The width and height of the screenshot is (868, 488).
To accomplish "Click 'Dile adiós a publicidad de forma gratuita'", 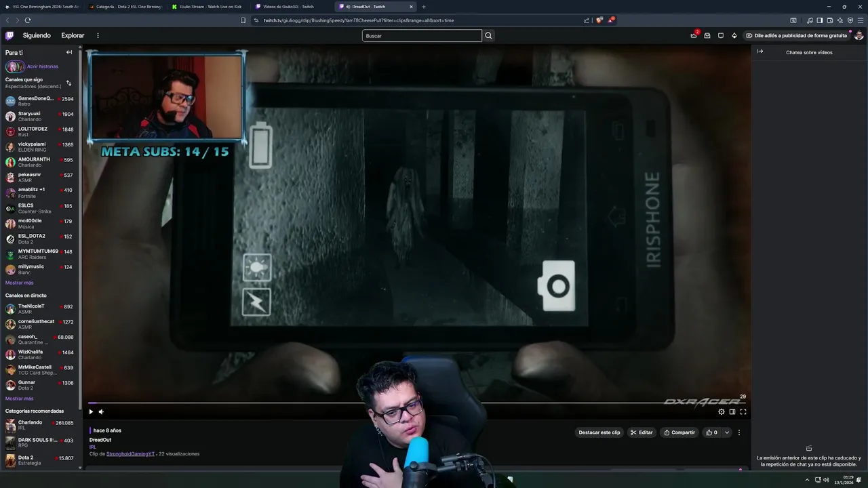I will pyautogui.click(x=796, y=35).
